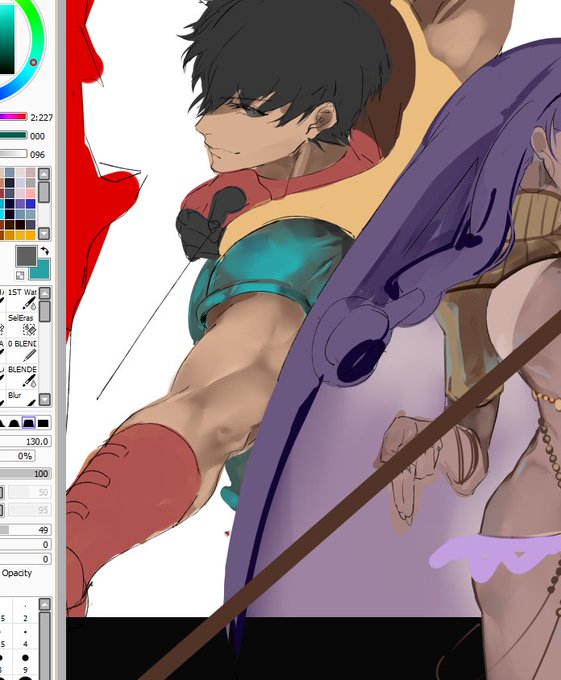Pick the gray foreground color box
This screenshot has height=680, width=561.
26,256
